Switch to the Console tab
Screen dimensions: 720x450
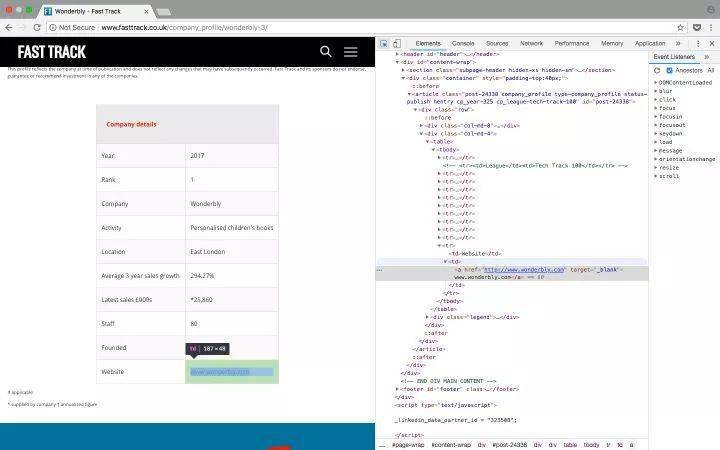(x=463, y=44)
